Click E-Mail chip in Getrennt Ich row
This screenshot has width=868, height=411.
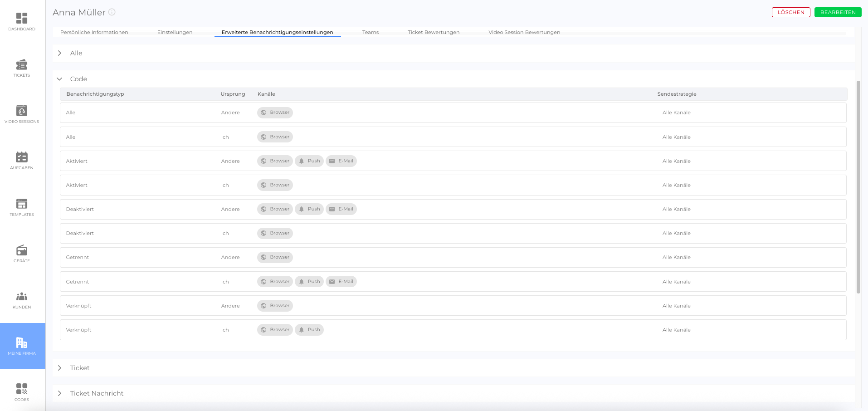point(341,282)
